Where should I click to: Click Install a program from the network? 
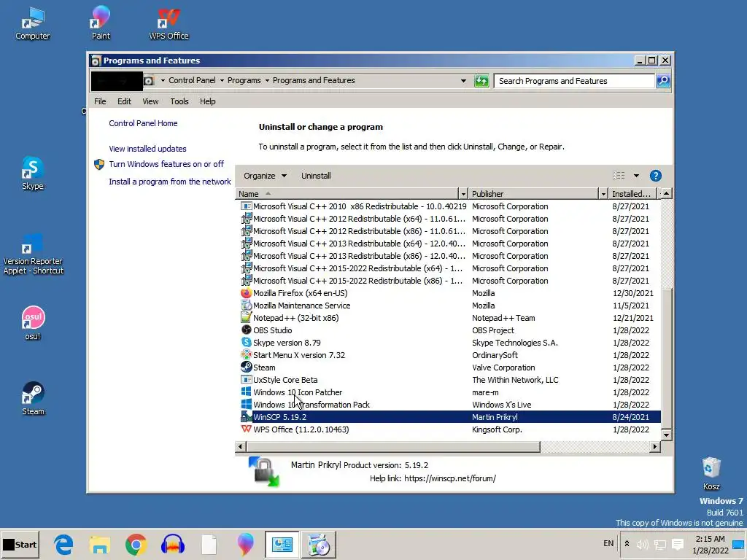(169, 182)
